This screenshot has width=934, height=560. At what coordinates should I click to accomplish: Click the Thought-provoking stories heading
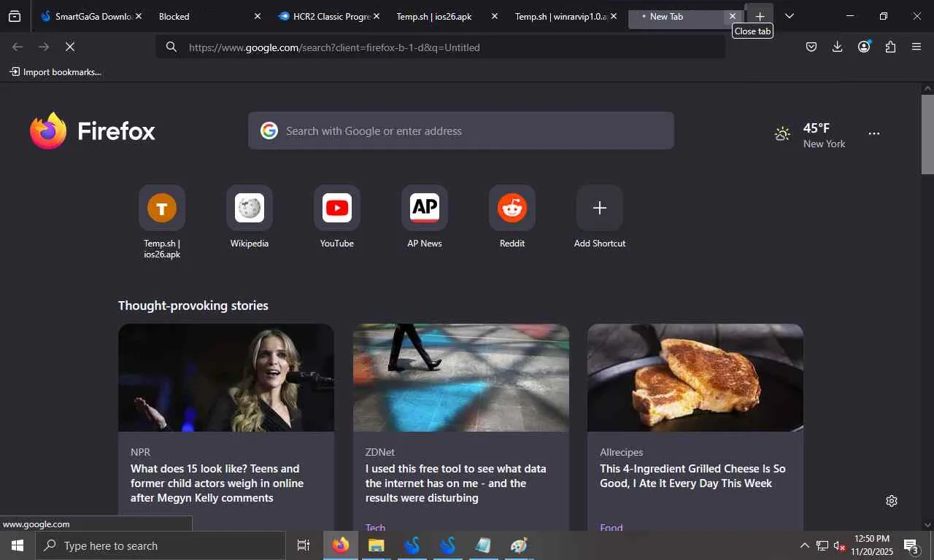click(x=193, y=306)
